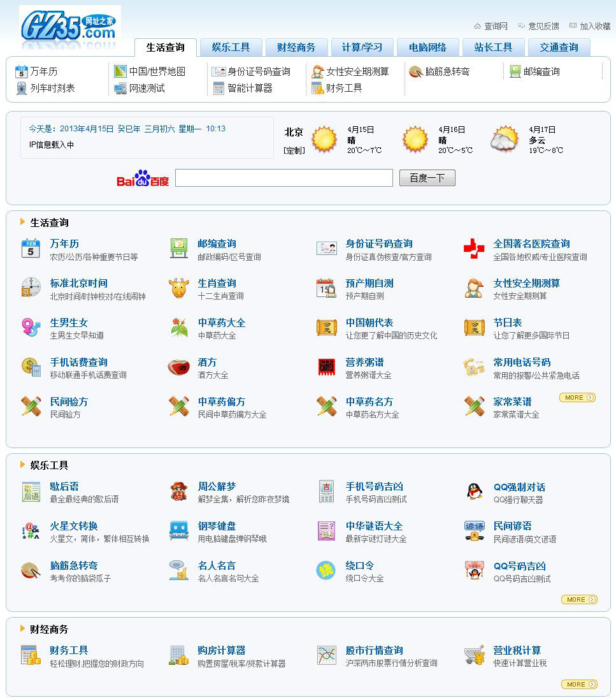Click the 钢琴键盘 piano keyboard icon
Viewport: 616px width, 698px height.
(x=178, y=529)
